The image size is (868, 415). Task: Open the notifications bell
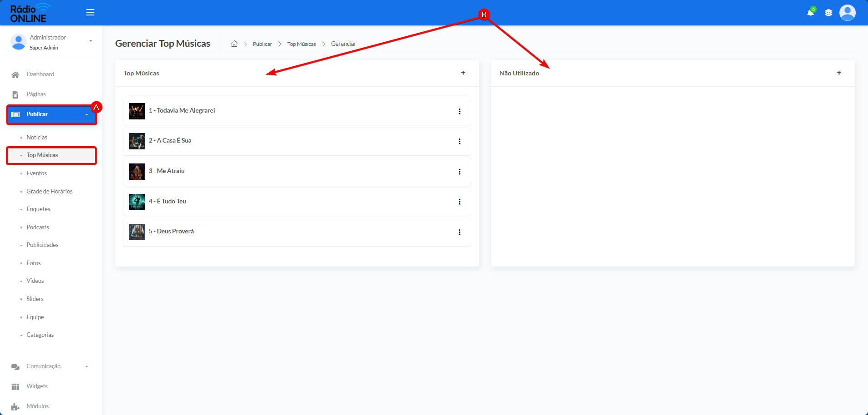click(x=810, y=13)
